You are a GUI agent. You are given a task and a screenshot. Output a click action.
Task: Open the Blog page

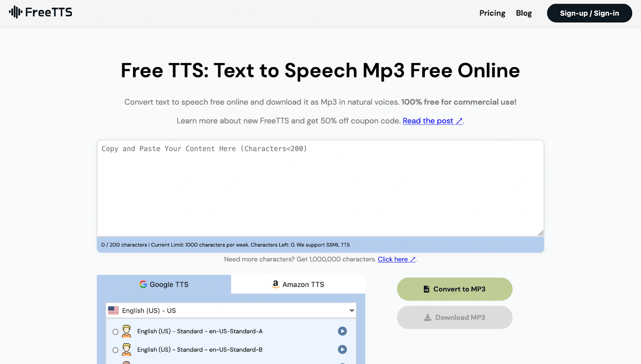[x=524, y=13]
